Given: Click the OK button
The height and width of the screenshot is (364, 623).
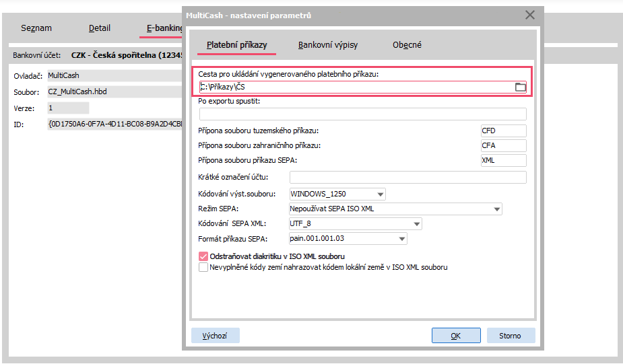Looking at the screenshot, I should tap(456, 336).
